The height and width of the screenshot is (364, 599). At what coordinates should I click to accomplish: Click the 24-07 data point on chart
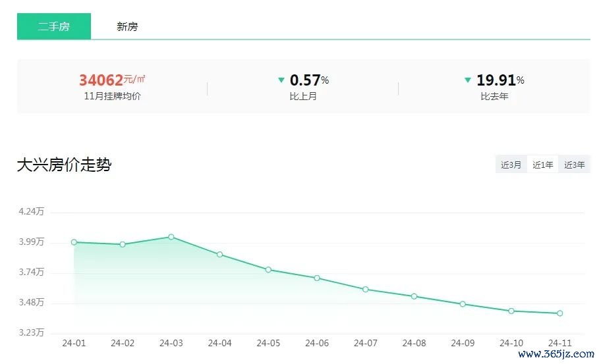[366, 290]
